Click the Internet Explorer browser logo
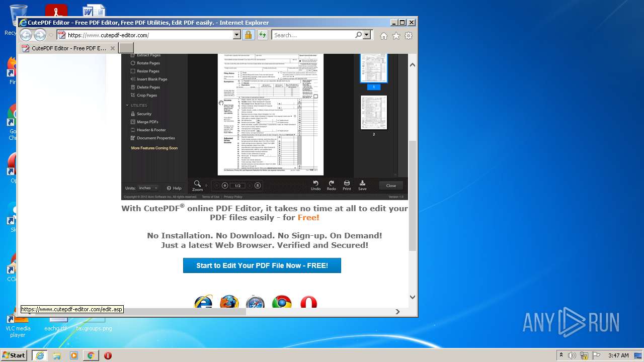Screen dimensions: 644x362 point(203,301)
